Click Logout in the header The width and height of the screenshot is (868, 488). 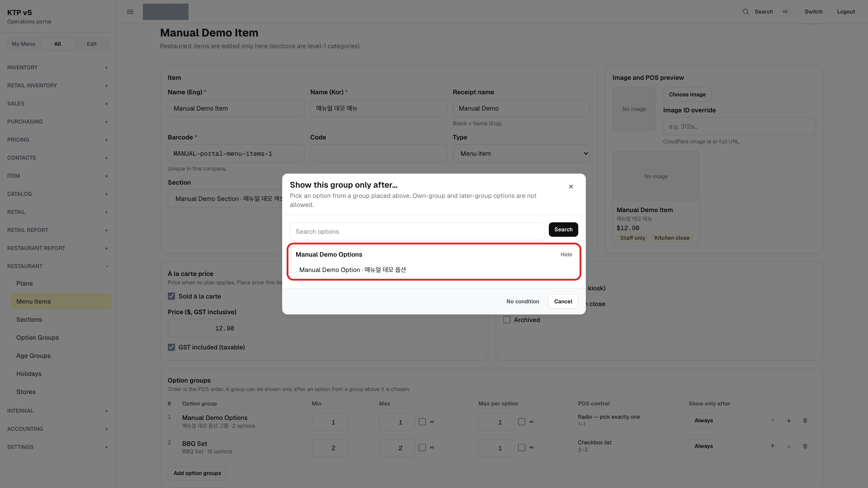click(846, 12)
